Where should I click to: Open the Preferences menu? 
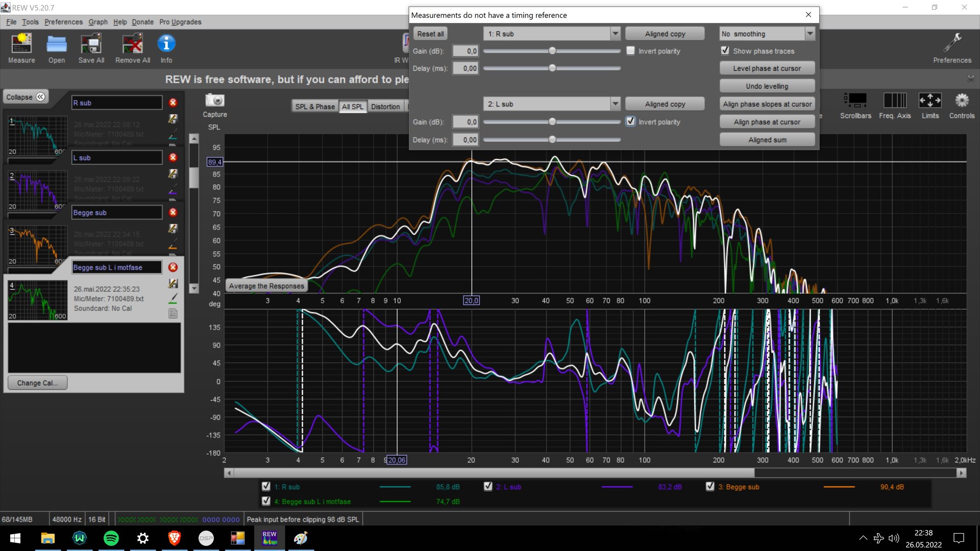coord(63,22)
